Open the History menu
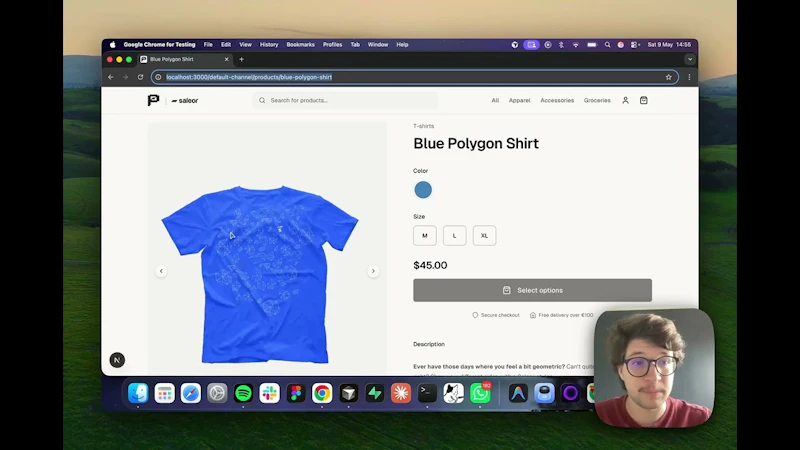This screenshot has height=450, width=800. click(269, 45)
